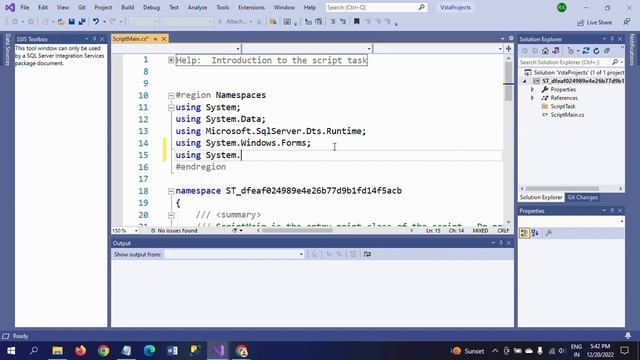640x360 pixels.
Task: Close the ScriptMain.cs tab
Action: point(164,39)
